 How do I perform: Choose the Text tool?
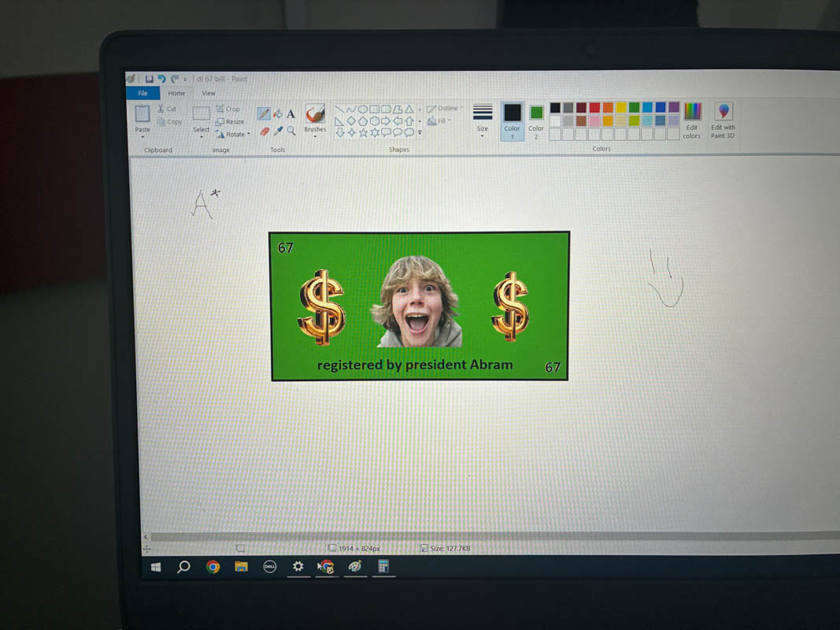point(290,114)
